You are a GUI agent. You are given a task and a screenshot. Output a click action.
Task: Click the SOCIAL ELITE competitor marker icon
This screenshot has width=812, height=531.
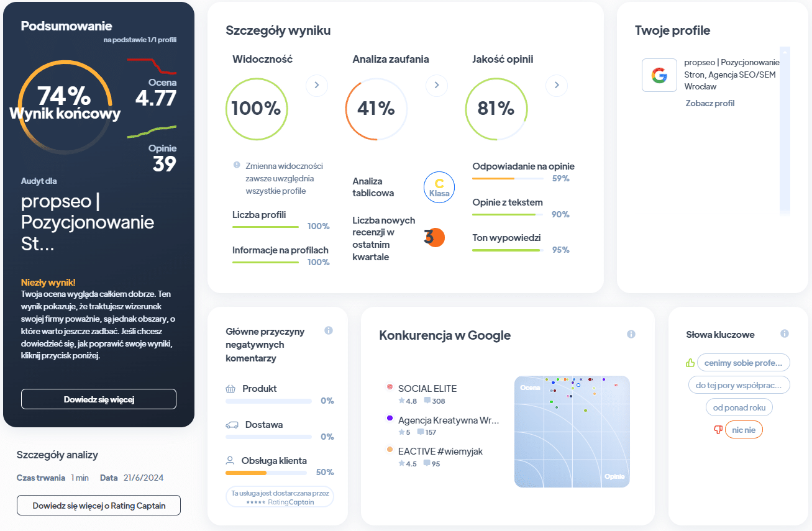[390, 386]
